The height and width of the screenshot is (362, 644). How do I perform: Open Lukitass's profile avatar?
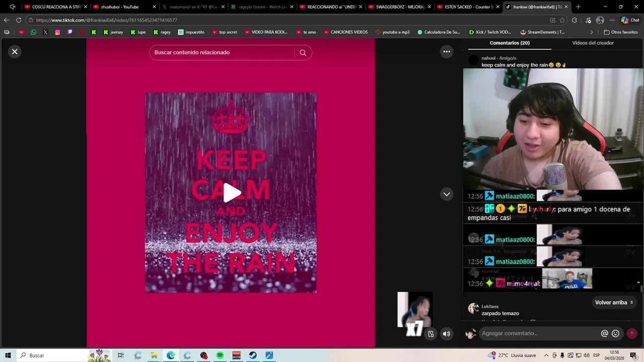(473, 308)
